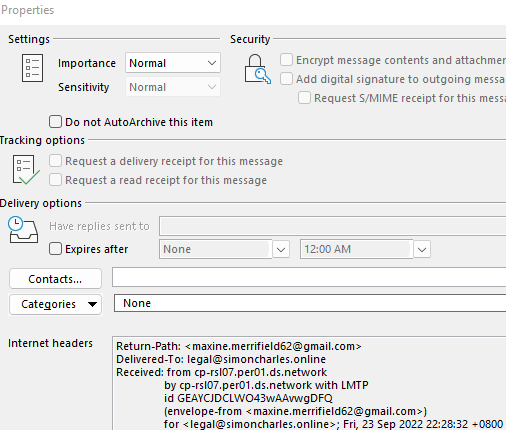Click the Settings checklist icon

(32, 68)
